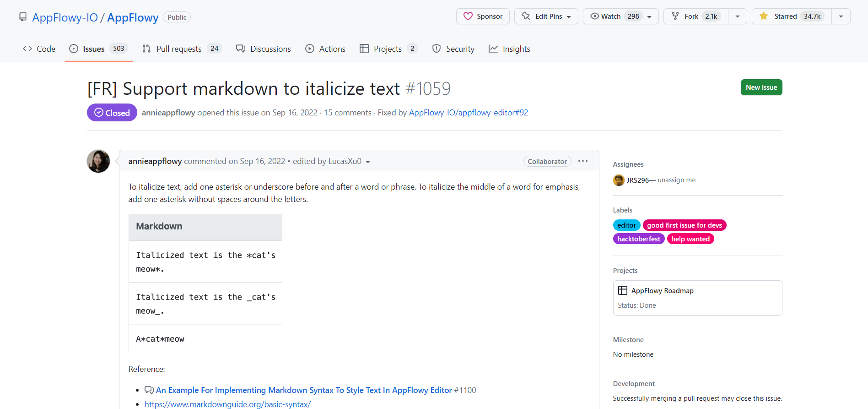Click the yellow Starred star icon

764,16
